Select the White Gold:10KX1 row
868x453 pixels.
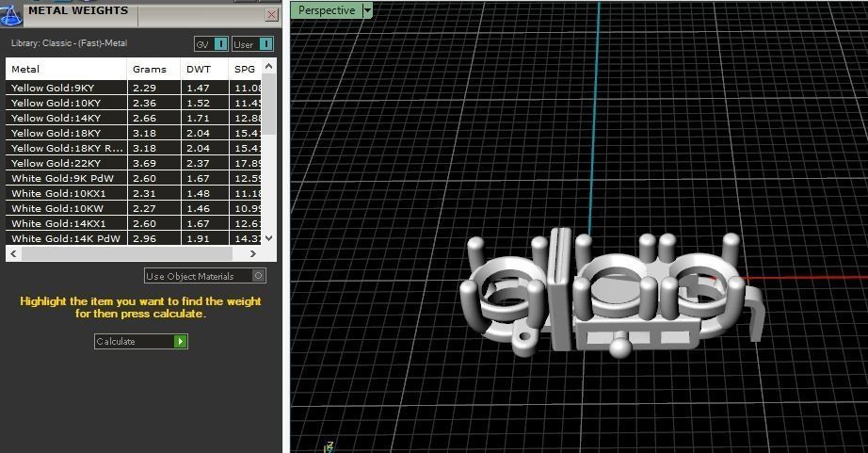134,193
